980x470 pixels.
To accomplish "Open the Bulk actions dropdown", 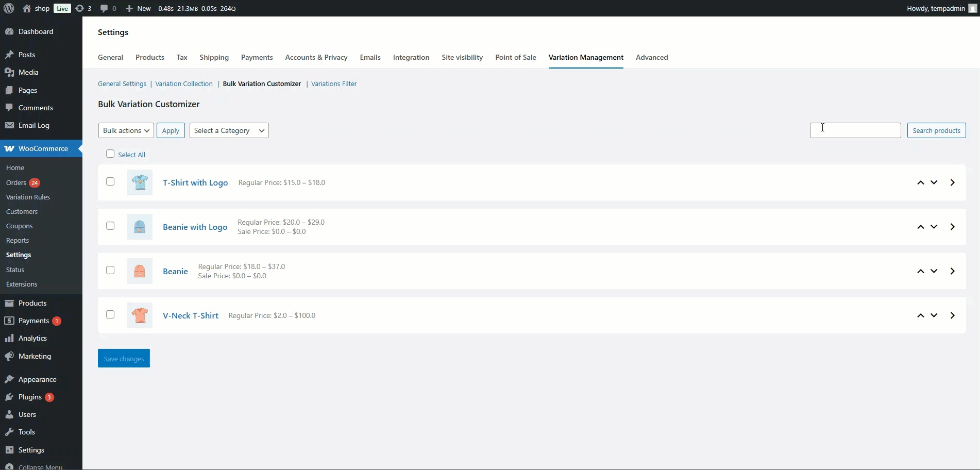I will 126,130.
